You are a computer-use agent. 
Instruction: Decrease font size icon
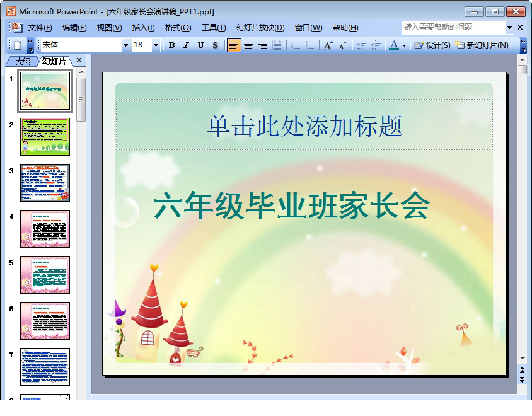click(343, 45)
